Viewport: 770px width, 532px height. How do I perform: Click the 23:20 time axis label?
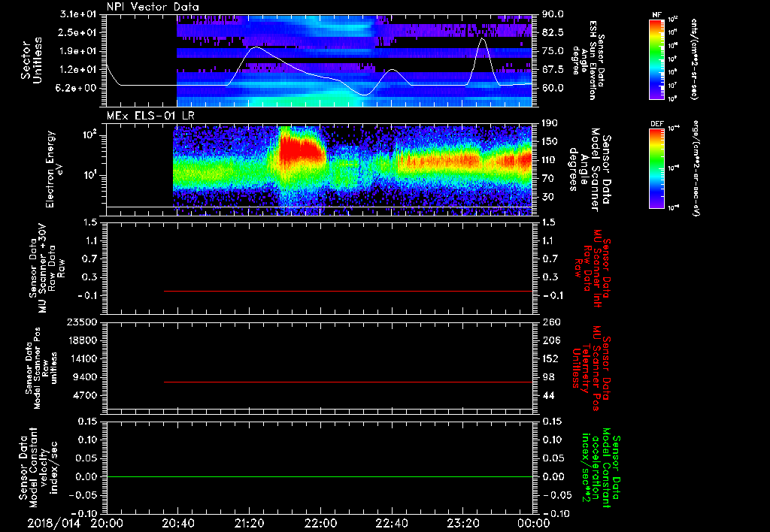462,523
